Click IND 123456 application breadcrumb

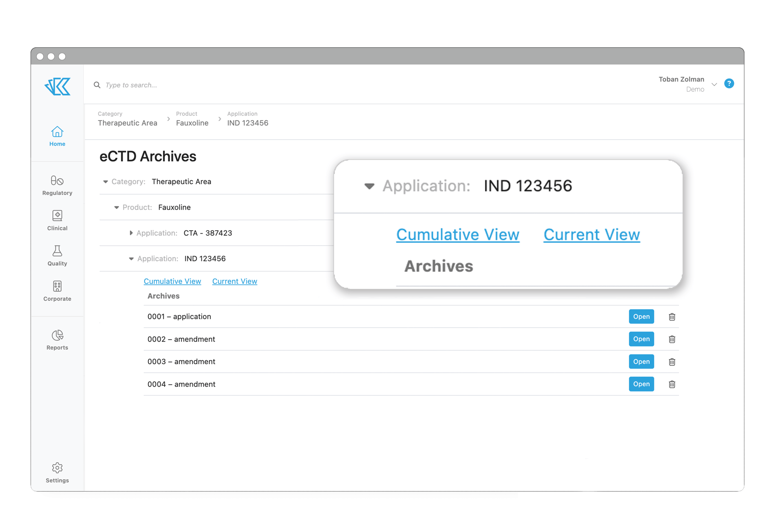point(248,123)
